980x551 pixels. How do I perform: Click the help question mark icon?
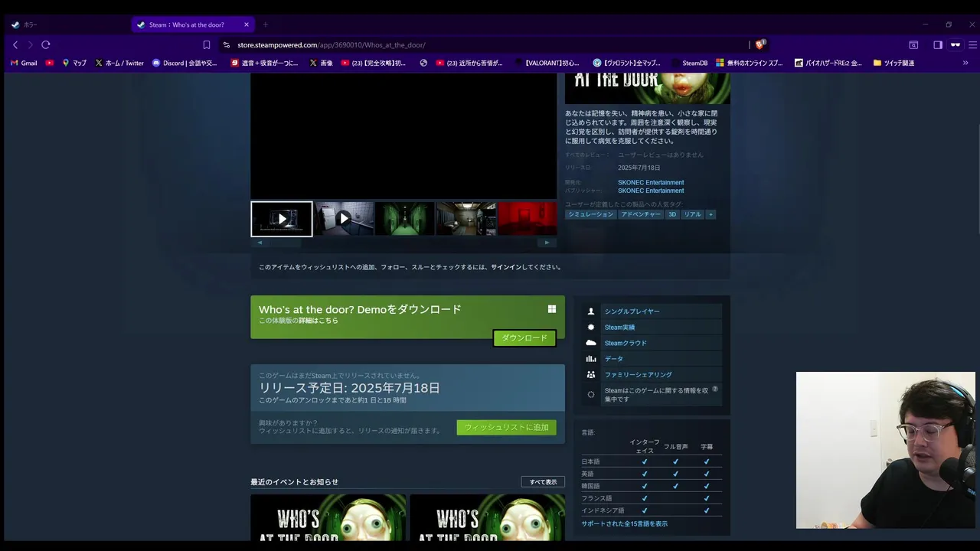click(x=715, y=389)
